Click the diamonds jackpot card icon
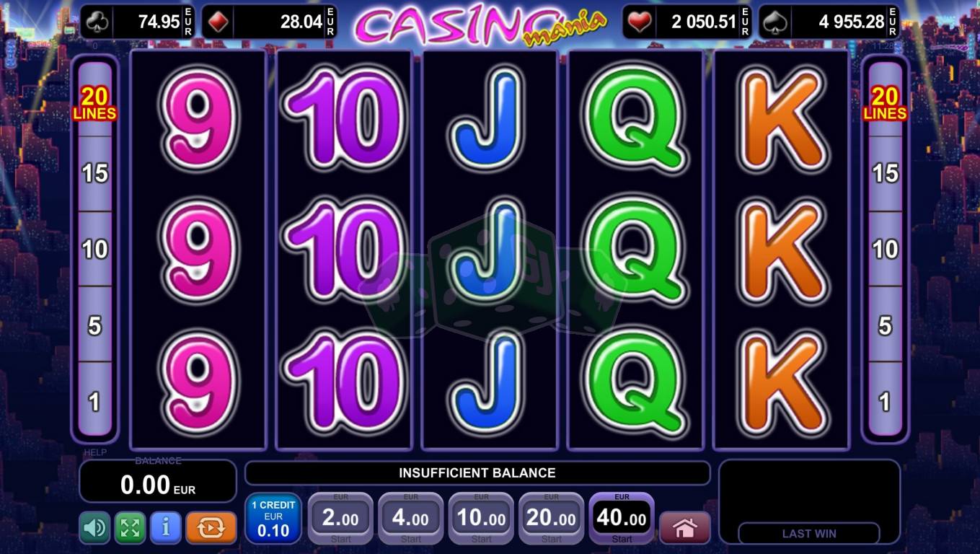 click(218, 22)
